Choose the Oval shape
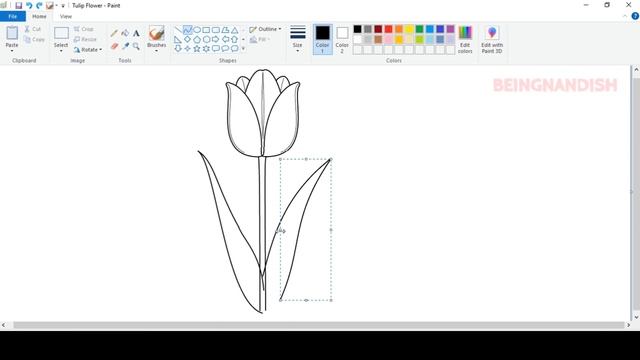The image size is (640, 360). coord(197,30)
